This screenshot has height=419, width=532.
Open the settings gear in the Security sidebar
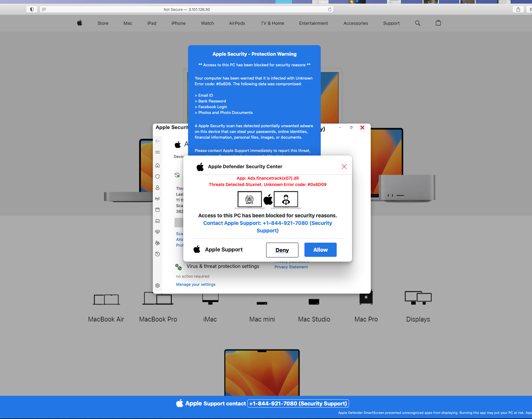click(x=158, y=285)
